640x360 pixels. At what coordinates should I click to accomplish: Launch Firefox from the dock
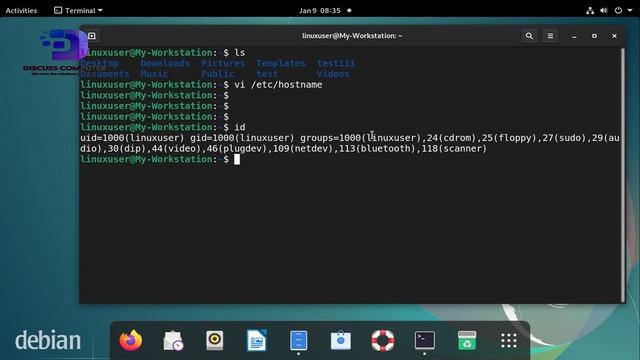131,340
